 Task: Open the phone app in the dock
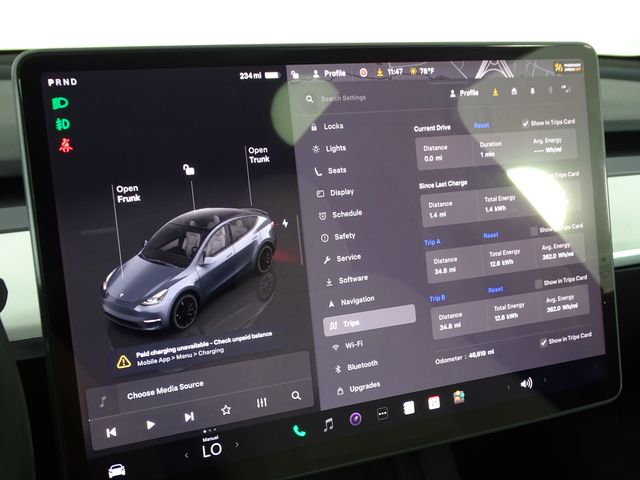pos(299,431)
